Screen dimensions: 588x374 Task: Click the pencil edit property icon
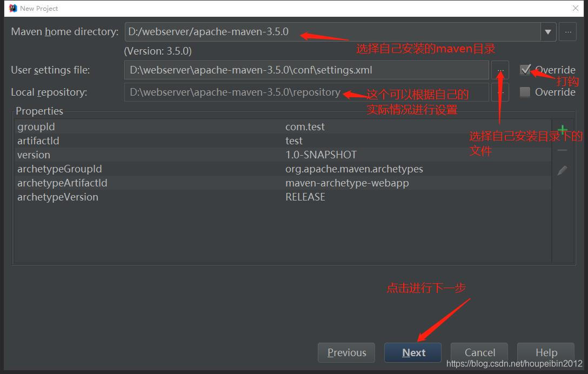pos(562,170)
